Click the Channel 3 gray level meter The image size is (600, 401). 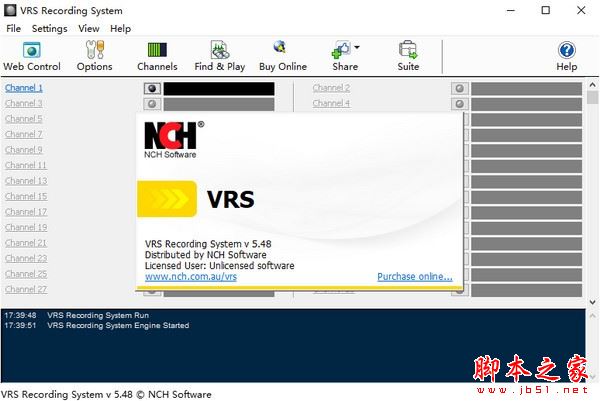[219, 104]
